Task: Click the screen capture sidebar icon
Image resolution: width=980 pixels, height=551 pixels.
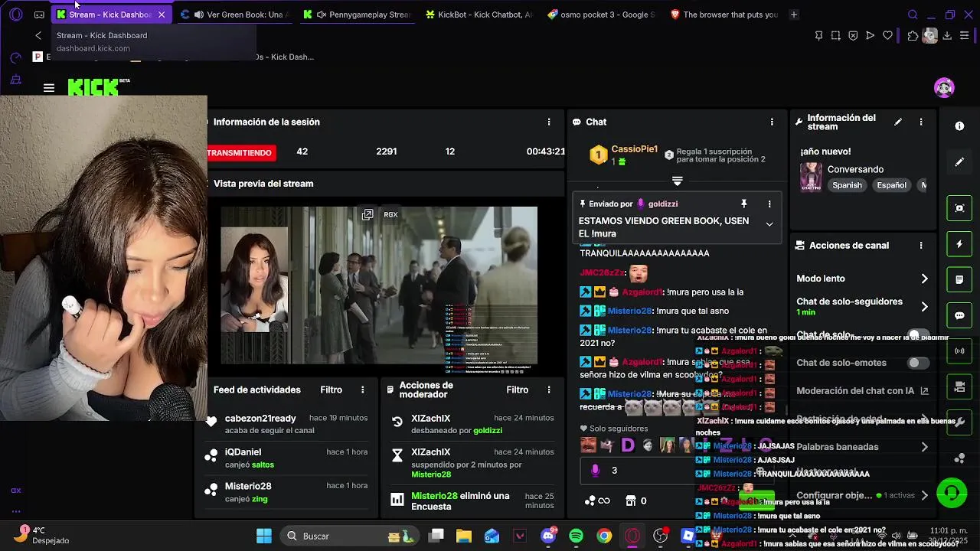Action: tap(959, 208)
